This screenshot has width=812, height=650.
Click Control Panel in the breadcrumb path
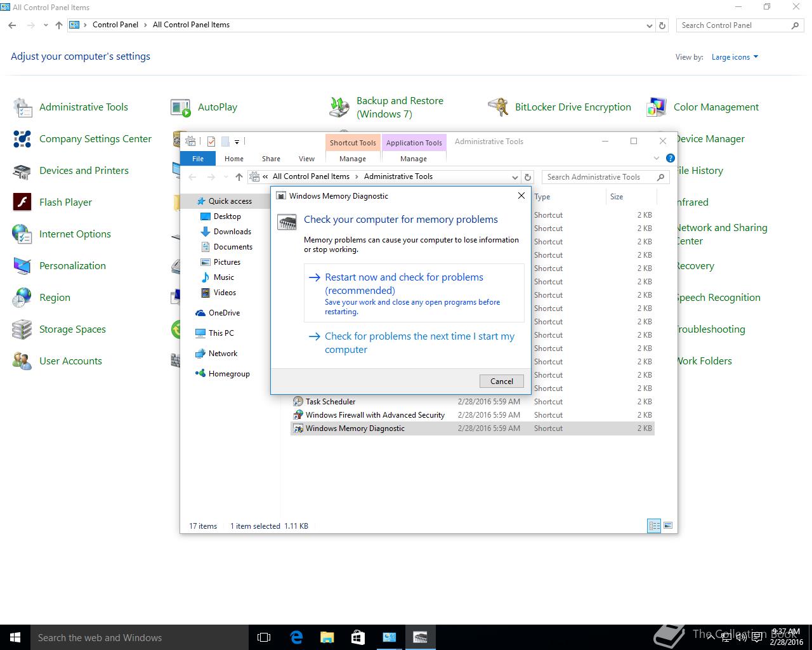tap(115, 25)
